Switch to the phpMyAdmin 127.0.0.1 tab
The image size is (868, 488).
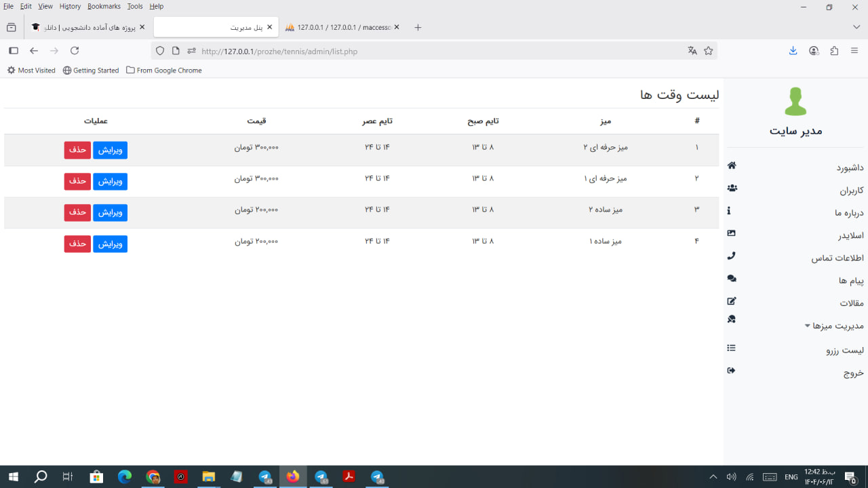click(x=342, y=27)
